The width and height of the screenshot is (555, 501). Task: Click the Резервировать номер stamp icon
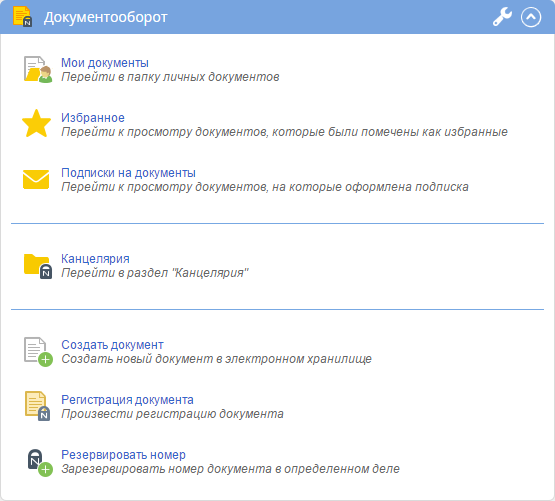coord(40,463)
